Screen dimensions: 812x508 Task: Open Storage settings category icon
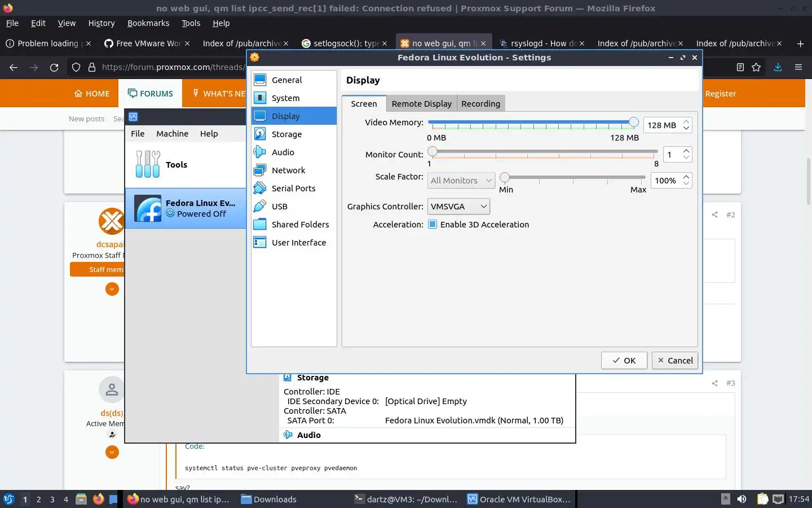coord(260,134)
